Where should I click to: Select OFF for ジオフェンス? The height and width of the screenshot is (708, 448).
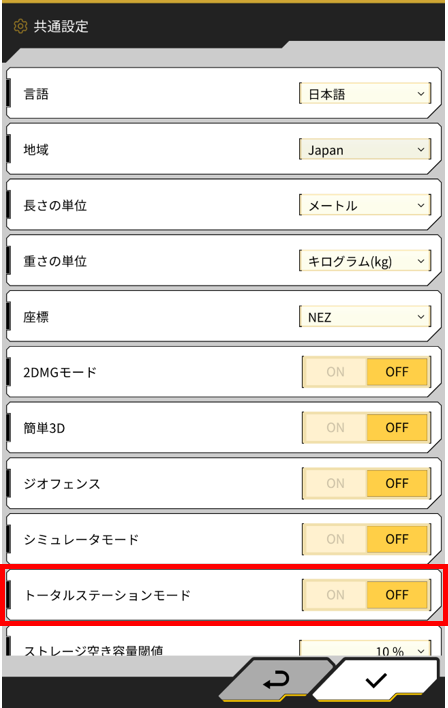397,484
